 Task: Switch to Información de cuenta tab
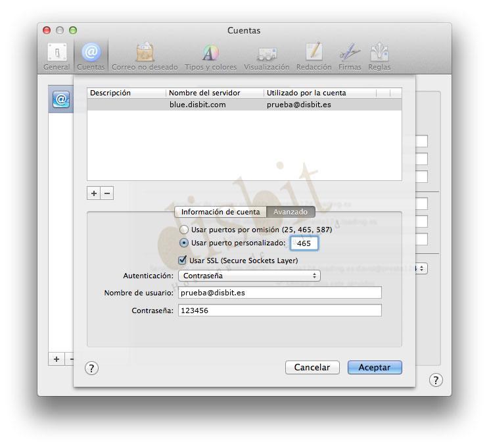(x=221, y=212)
